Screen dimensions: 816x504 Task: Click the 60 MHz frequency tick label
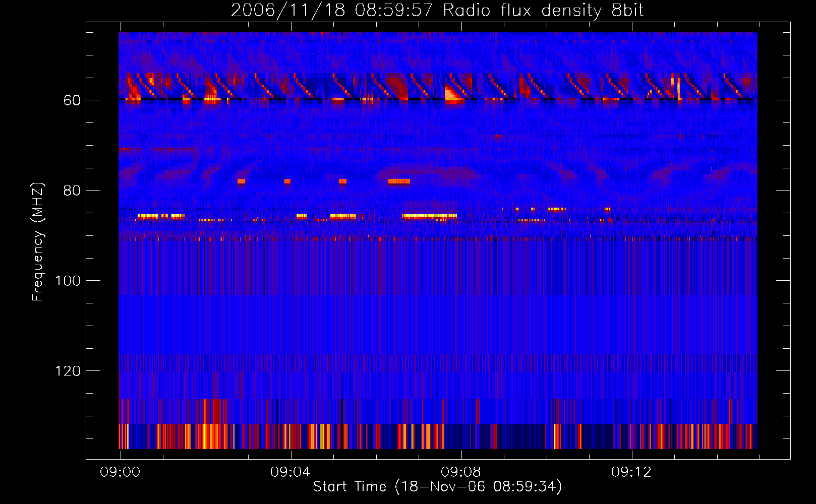[x=72, y=101]
